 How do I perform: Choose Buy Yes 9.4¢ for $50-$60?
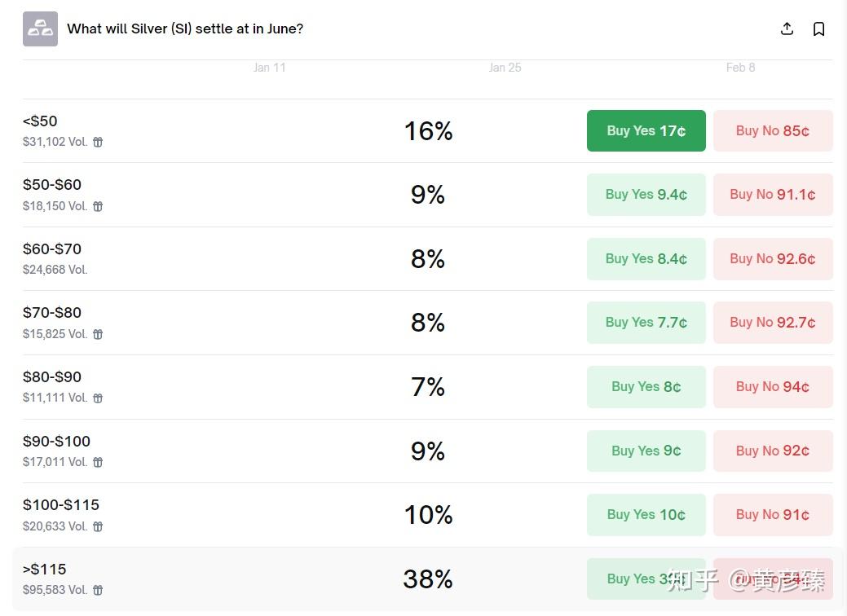(646, 195)
